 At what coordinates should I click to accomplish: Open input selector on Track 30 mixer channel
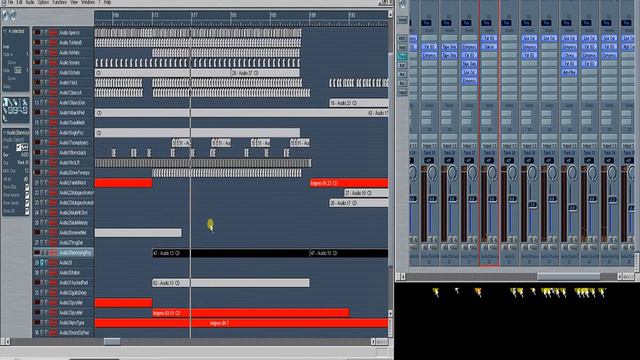pos(529,146)
